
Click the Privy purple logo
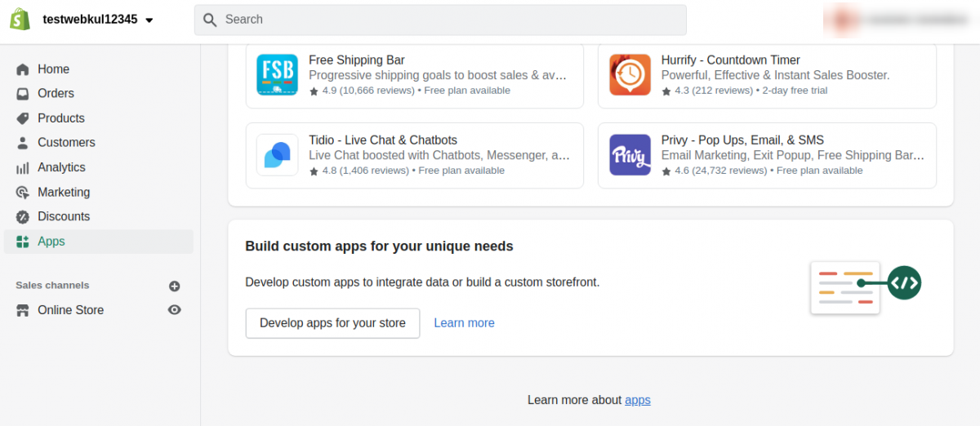coord(630,155)
